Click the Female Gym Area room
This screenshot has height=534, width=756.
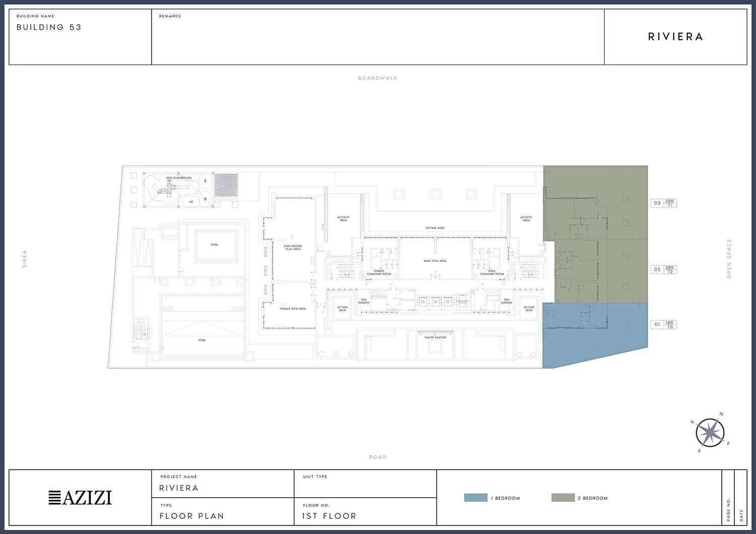click(x=293, y=308)
